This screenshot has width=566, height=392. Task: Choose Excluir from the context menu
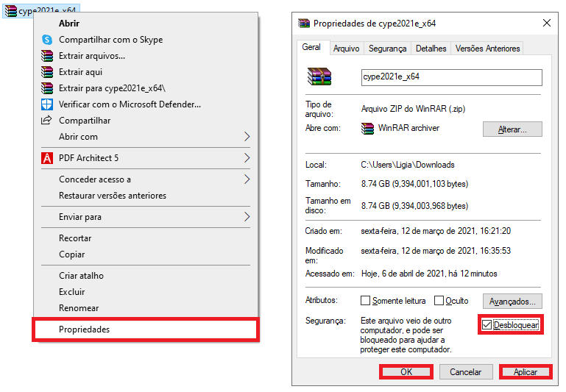(146, 292)
